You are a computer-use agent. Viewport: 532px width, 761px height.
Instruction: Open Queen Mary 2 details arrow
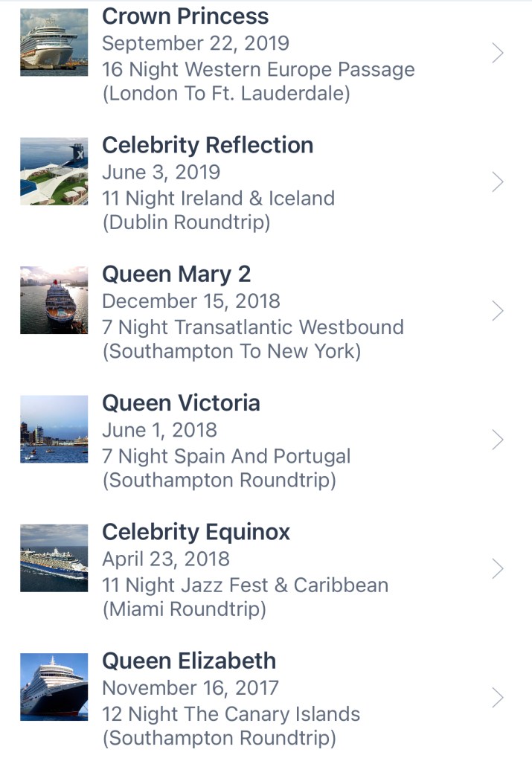[x=498, y=311]
